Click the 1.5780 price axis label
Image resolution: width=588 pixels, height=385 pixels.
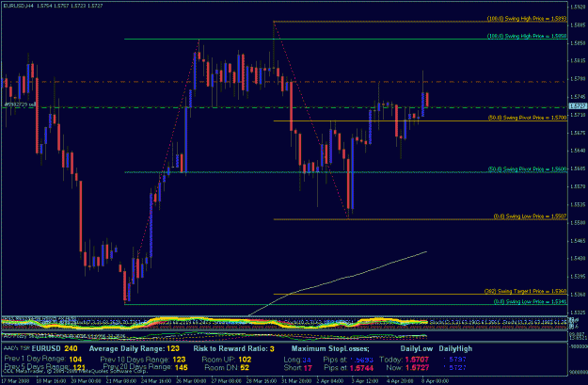pyautogui.click(x=578, y=78)
